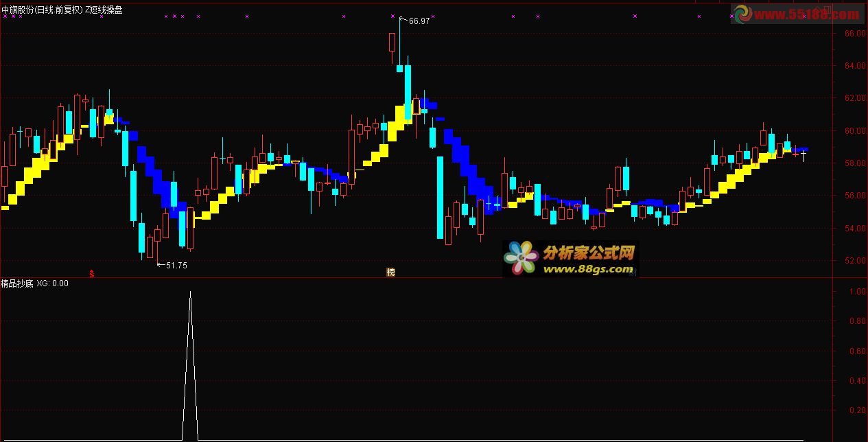Select the last white cross candlestick

pyautogui.click(x=804, y=154)
